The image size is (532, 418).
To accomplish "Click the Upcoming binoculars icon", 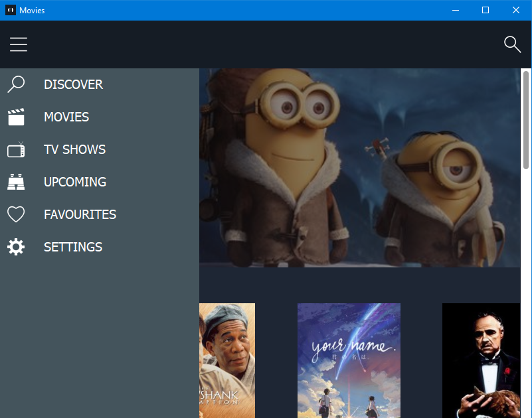I will (16, 182).
